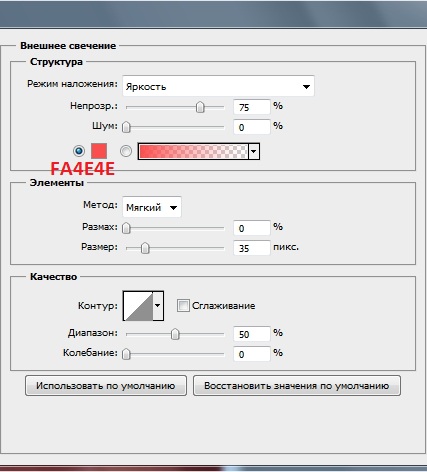The height and width of the screenshot is (472, 427).
Task: Click the Размер size slider handle
Action: click(145, 248)
